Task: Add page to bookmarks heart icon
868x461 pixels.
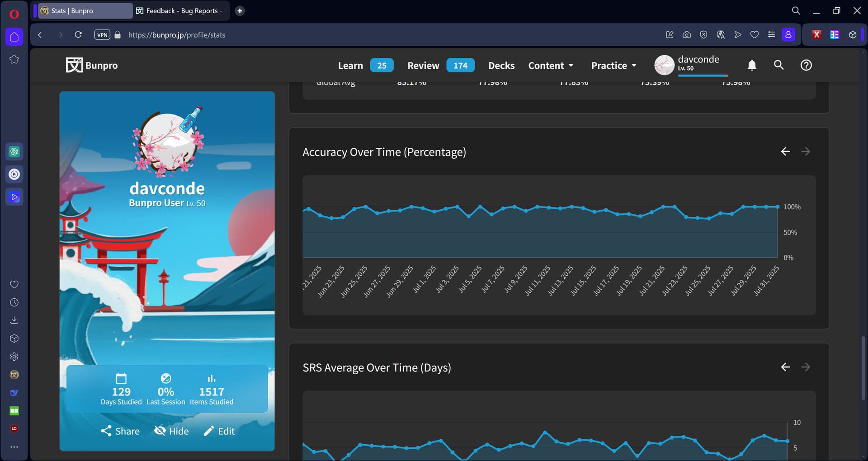Action: (x=755, y=35)
